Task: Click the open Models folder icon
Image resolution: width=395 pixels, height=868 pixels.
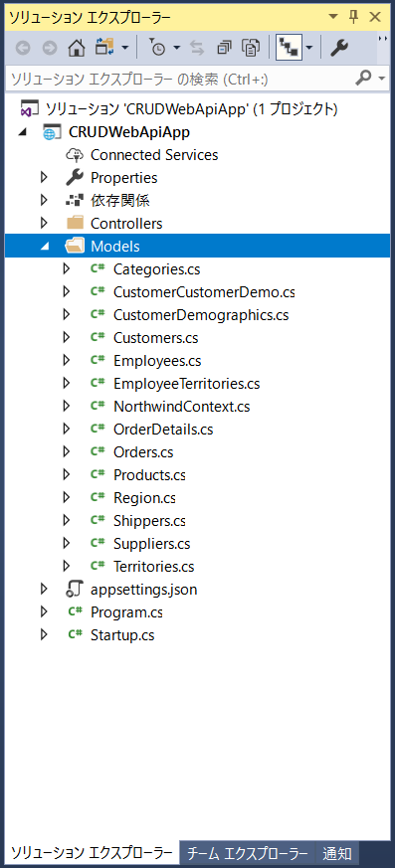Action: [x=75, y=246]
